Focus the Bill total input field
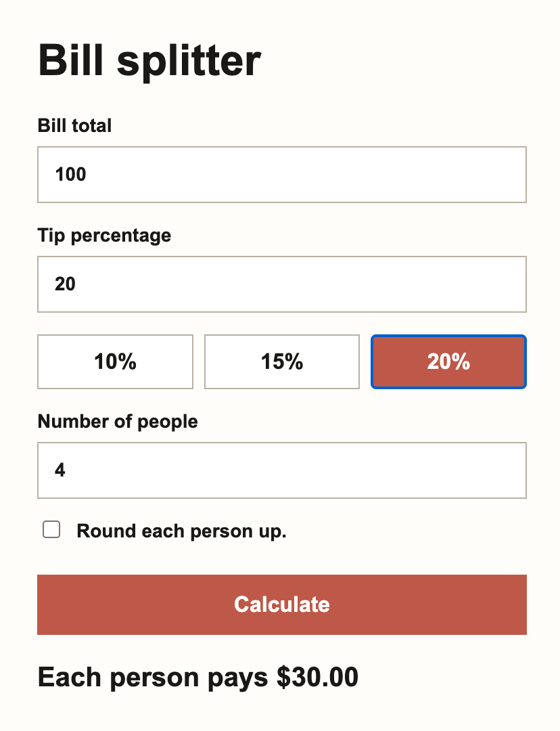560x731 pixels. tap(282, 175)
